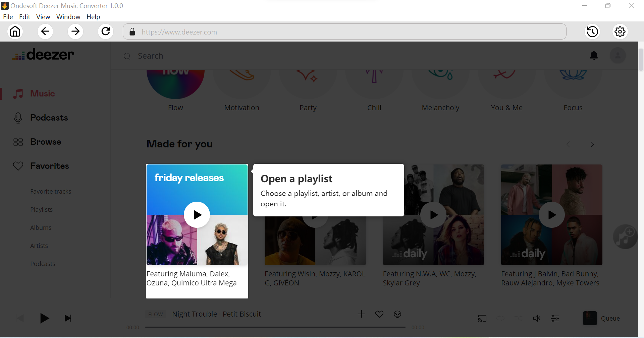Open the user profile avatar
This screenshot has width=644, height=338.
(x=618, y=55)
